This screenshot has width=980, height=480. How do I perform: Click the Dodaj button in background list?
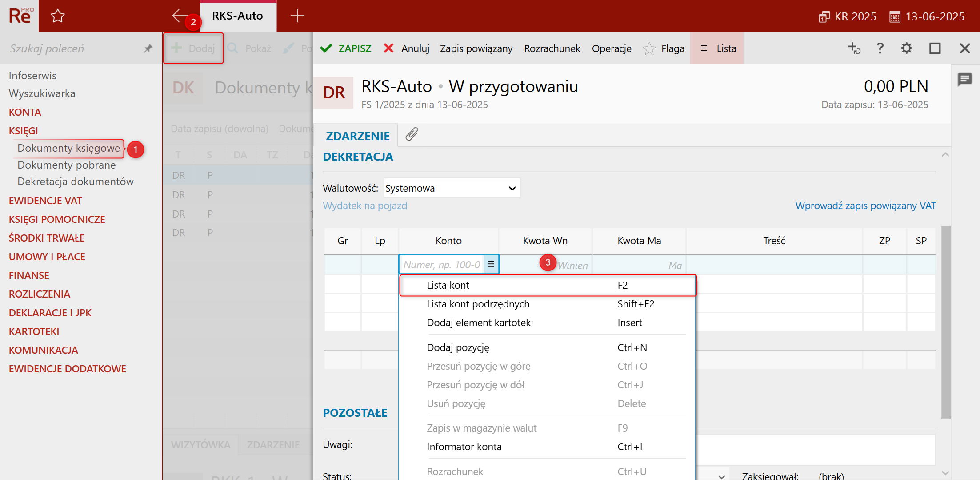pos(193,48)
